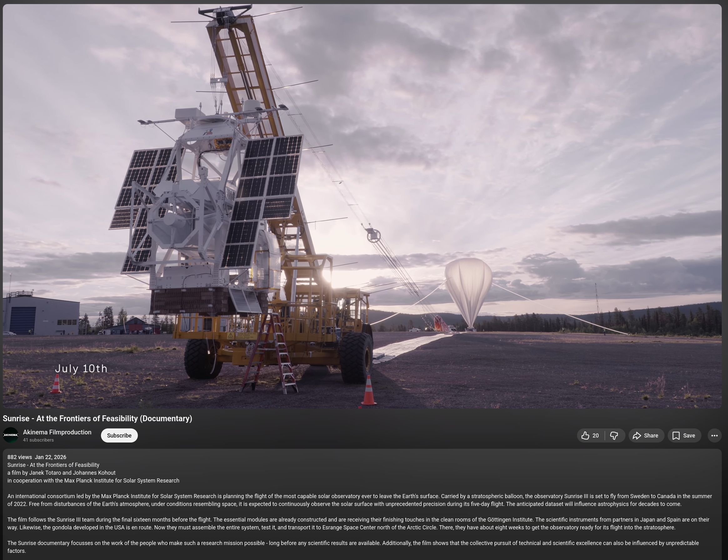Image resolution: width=728 pixels, height=560 pixels.
Task: Click the film credits line naming Janek Totaro
Action: click(61, 473)
